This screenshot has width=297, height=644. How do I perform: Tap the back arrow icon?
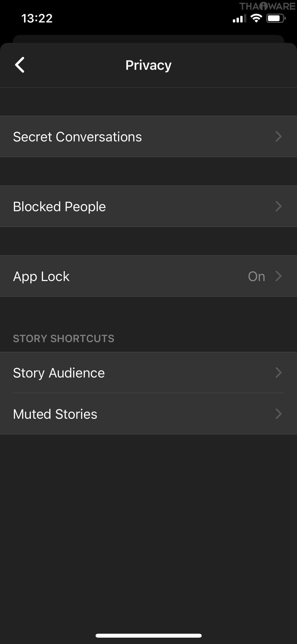click(x=20, y=65)
